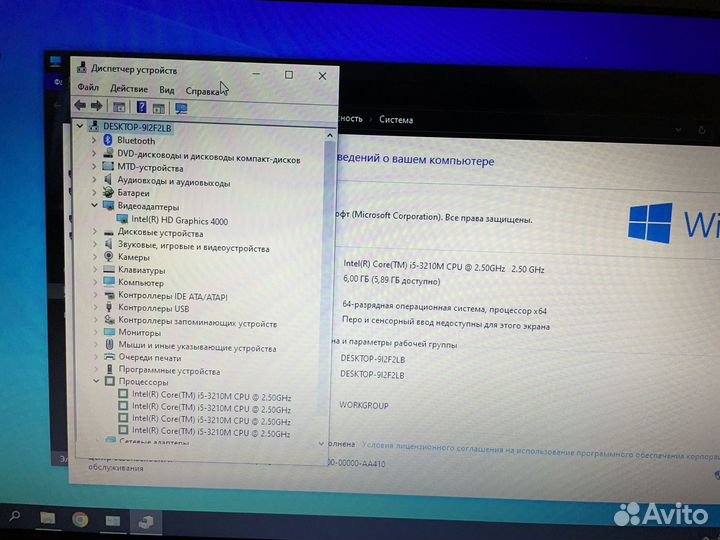Click the Видеоадаптеры display adapter icon
Image resolution: width=720 pixels, height=540 pixels.
pyautogui.click(x=109, y=205)
